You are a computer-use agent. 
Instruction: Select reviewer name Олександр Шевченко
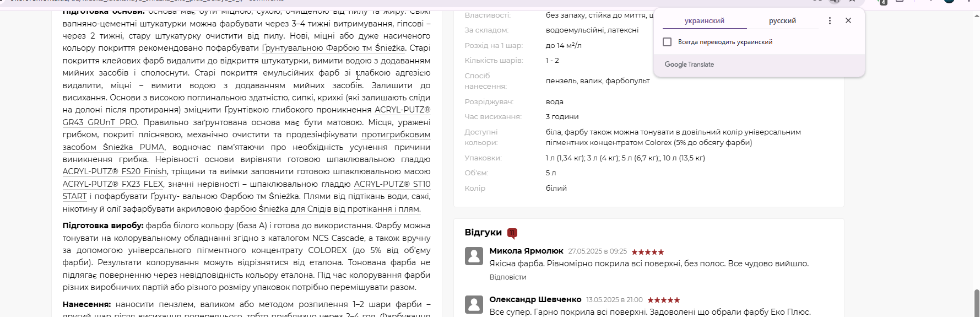tap(535, 299)
